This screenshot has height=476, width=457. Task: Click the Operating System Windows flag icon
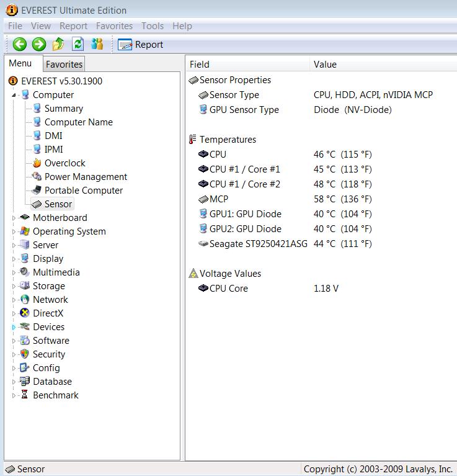(x=25, y=231)
